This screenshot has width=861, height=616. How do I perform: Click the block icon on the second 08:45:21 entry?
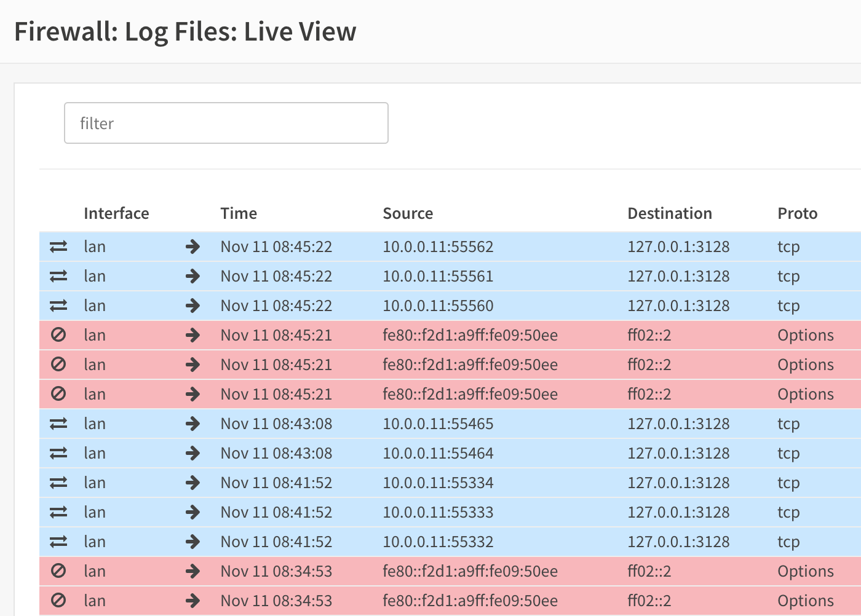tap(59, 365)
